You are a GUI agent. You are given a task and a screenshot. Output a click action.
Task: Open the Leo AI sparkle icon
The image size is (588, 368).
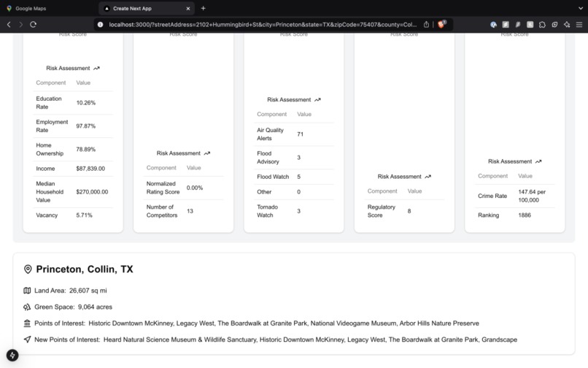tap(567, 24)
